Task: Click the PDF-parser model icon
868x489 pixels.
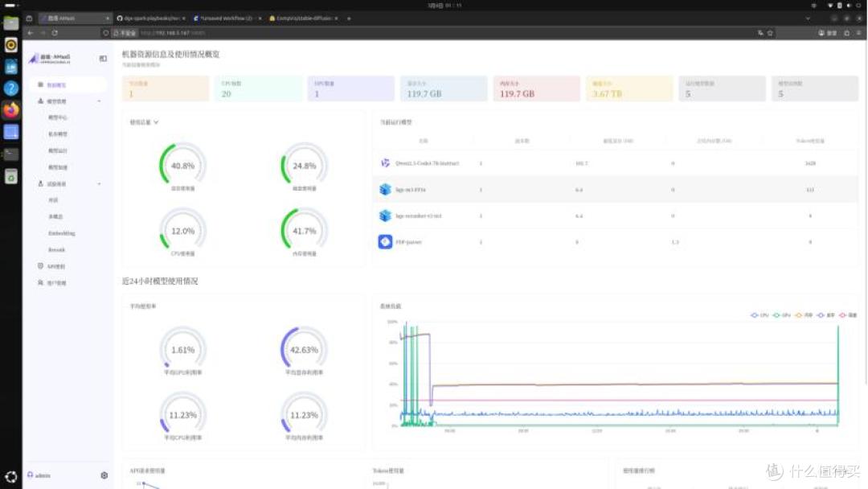Action: click(x=385, y=242)
